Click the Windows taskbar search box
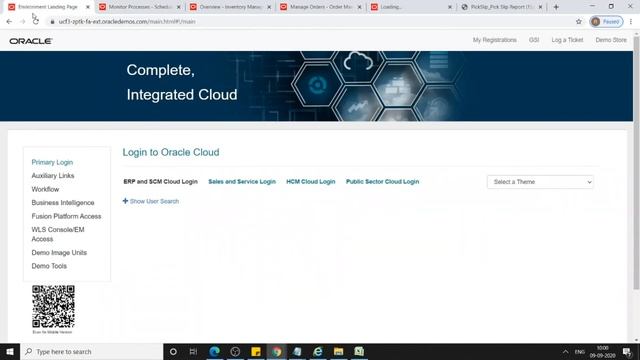The image size is (640, 360). coord(91,351)
